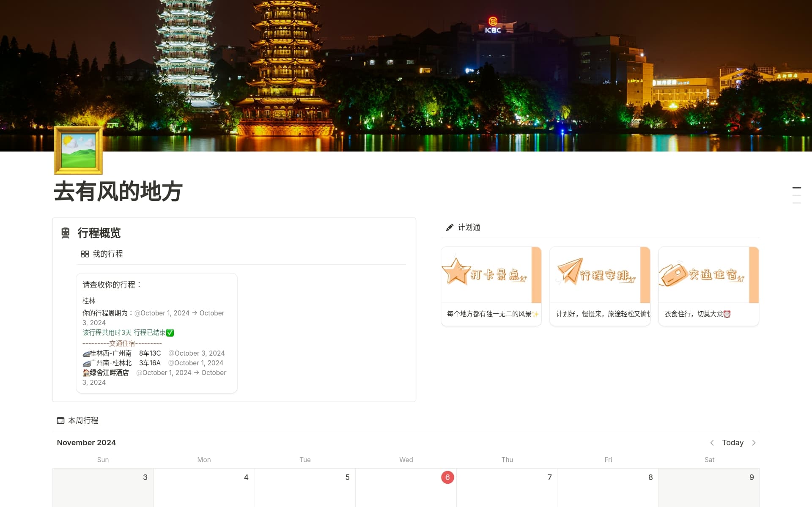Click the hotel emoji before 绿舍江畔酒店

click(86, 373)
